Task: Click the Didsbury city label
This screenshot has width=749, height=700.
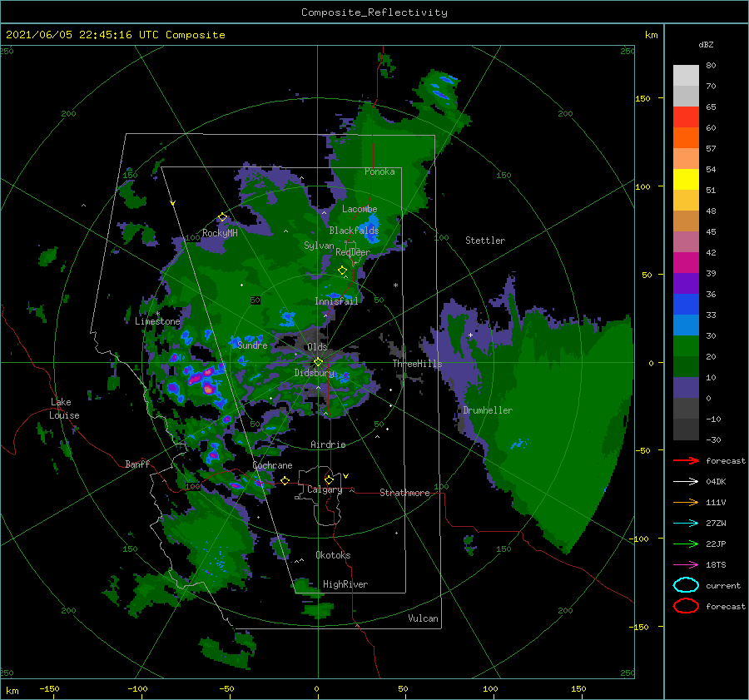Action: tap(315, 373)
